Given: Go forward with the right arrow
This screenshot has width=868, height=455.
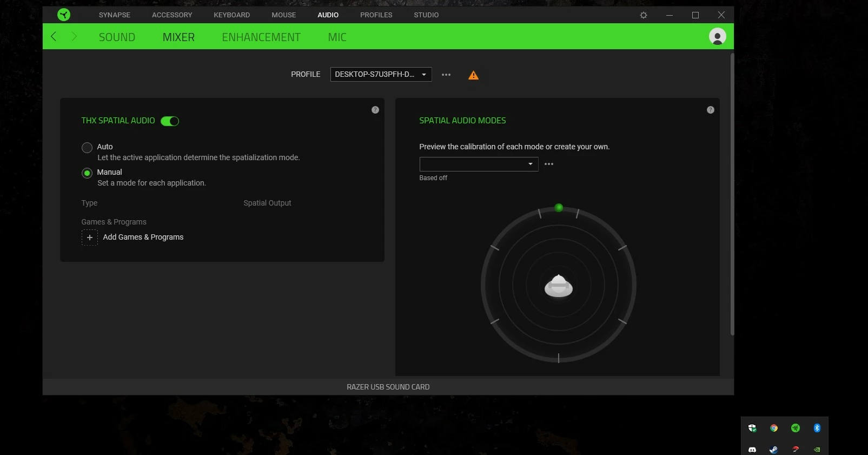Looking at the screenshot, I should (74, 36).
